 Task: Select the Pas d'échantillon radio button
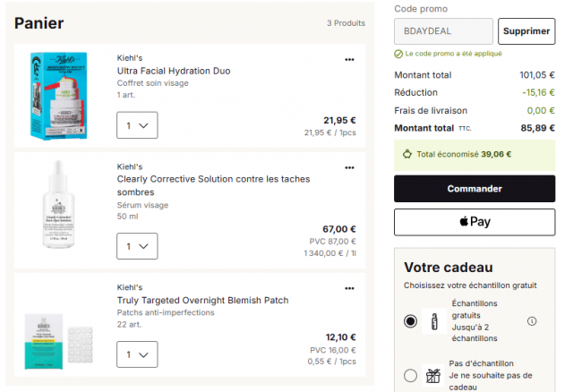click(x=410, y=375)
